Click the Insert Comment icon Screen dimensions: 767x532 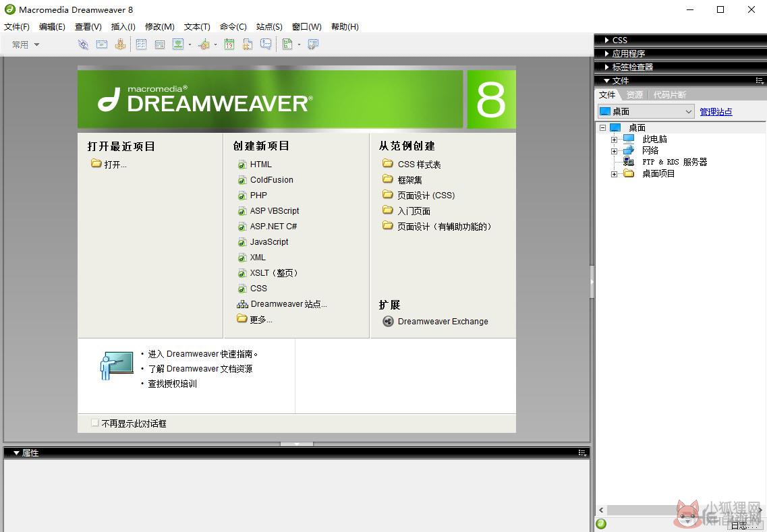(x=266, y=45)
